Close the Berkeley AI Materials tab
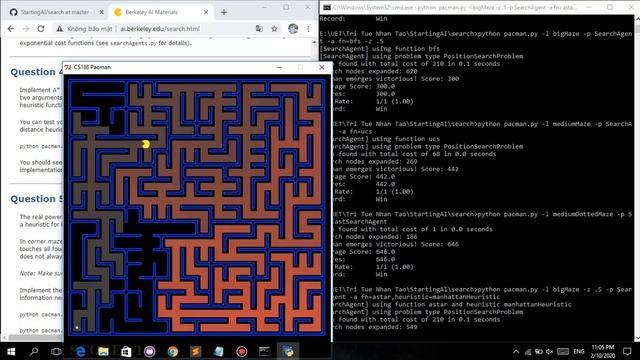 [206, 12]
